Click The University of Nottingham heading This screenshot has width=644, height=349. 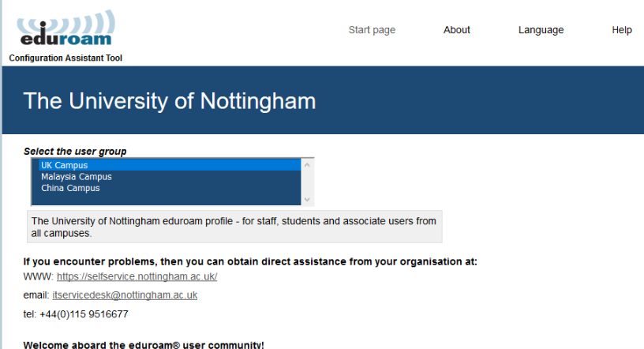point(169,101)
